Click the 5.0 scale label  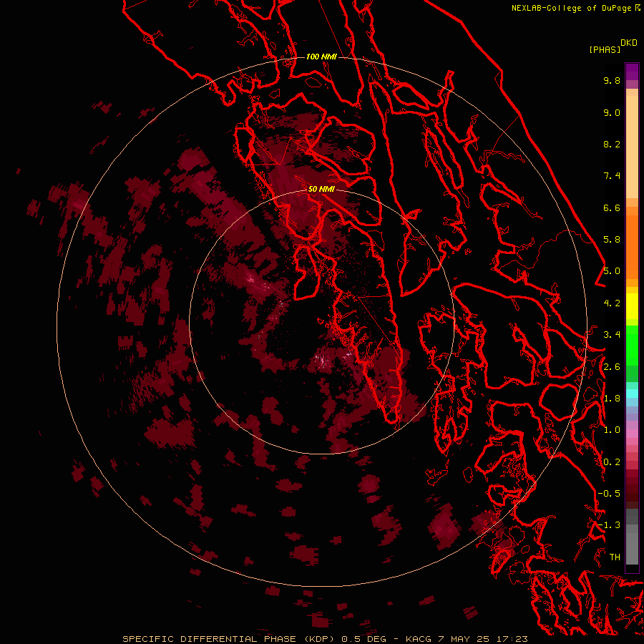pos(612,271)
